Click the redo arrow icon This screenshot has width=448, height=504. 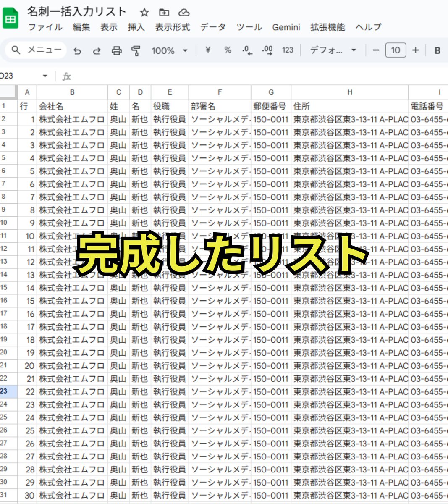coord(97,50)
